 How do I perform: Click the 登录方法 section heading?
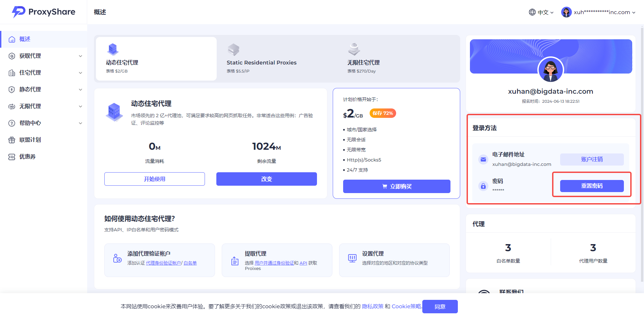485,128
